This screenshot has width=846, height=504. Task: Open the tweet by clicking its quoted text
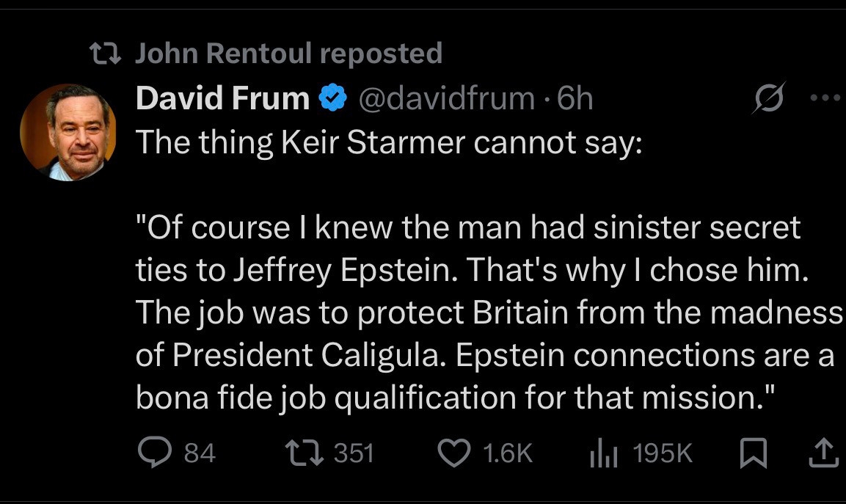point(470,313)
